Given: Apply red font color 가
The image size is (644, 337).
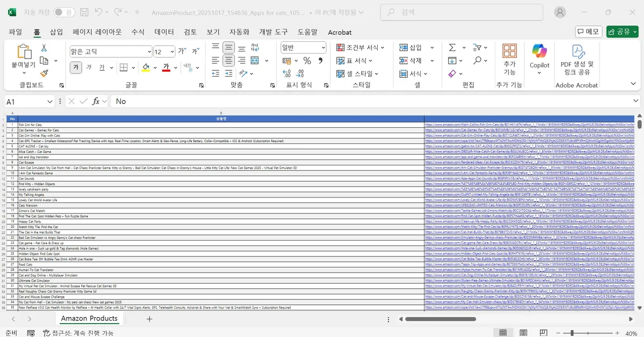Looking at the screenshot, I should point(166,67).
